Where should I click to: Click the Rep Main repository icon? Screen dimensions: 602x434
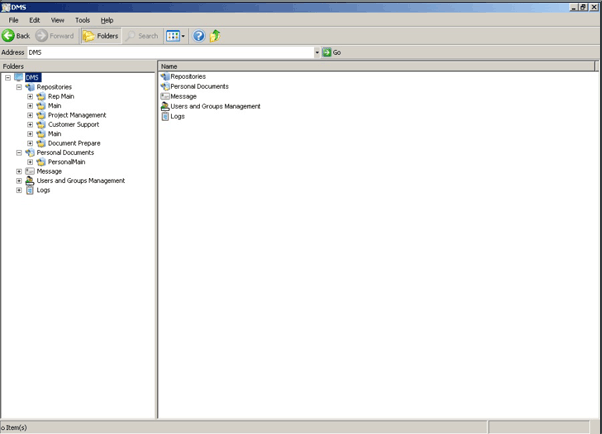[x=41, y=96]
